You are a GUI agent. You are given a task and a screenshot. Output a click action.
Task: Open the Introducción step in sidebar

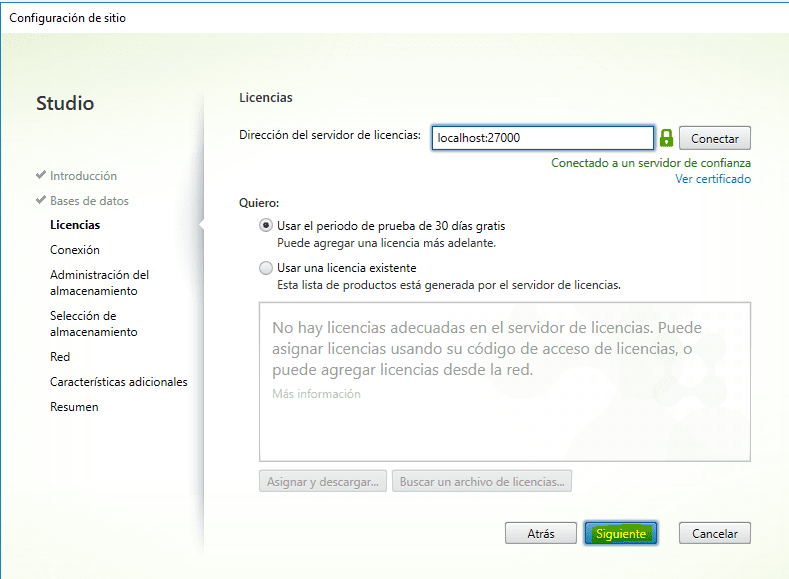[x=84, y=176]
